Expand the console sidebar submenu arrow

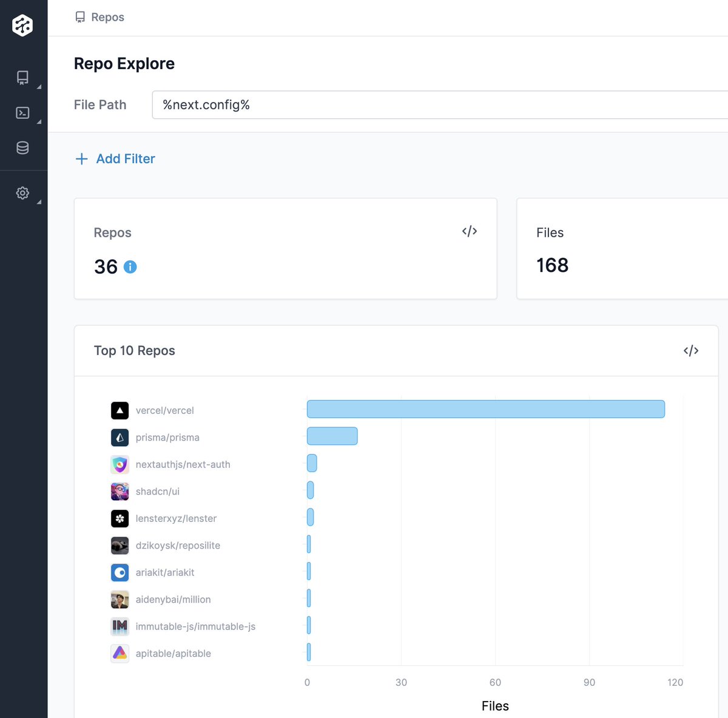(x=39, y=122)
